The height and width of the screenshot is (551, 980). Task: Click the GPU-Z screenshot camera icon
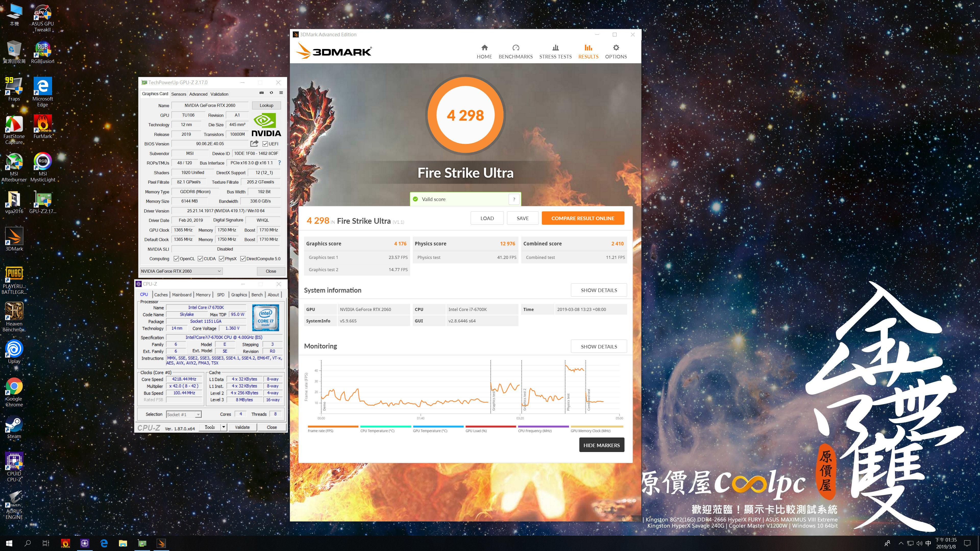(261, 93)
